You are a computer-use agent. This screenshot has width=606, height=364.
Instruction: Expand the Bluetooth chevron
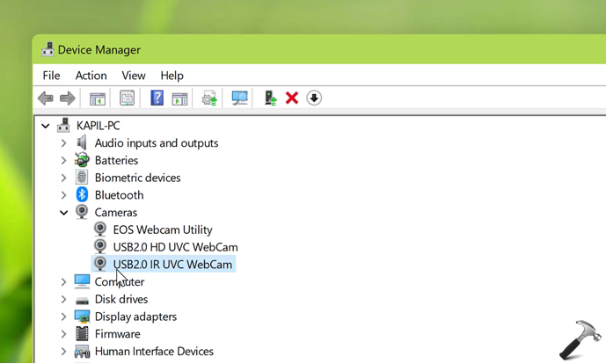pyautogui.click(x=64, y=195)
